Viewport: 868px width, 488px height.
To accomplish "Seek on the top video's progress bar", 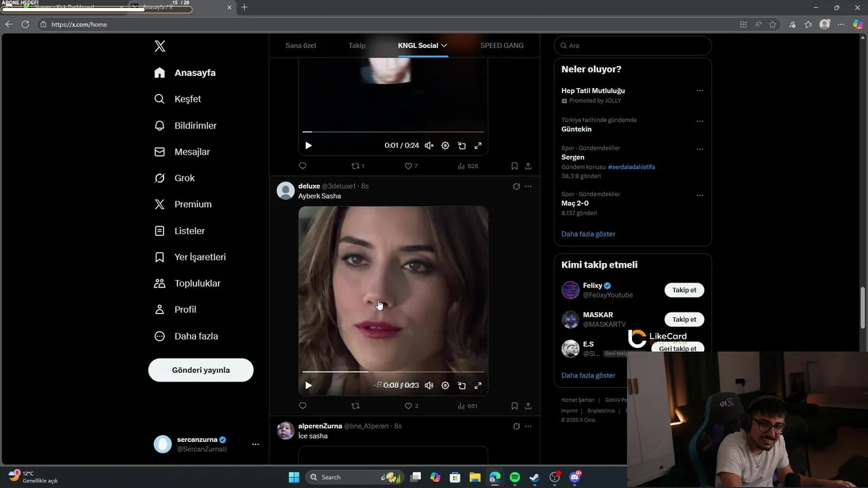I will (x=393, y=132).
